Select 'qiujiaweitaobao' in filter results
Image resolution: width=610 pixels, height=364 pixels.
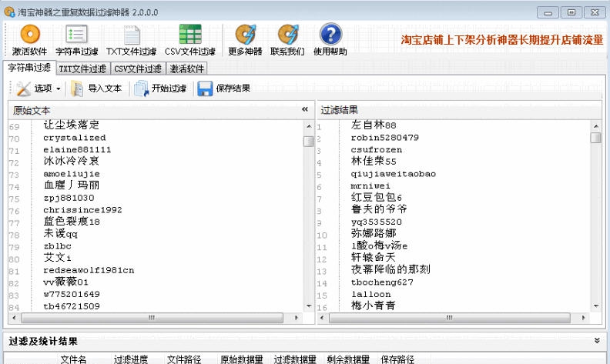(x=394, y=174)
